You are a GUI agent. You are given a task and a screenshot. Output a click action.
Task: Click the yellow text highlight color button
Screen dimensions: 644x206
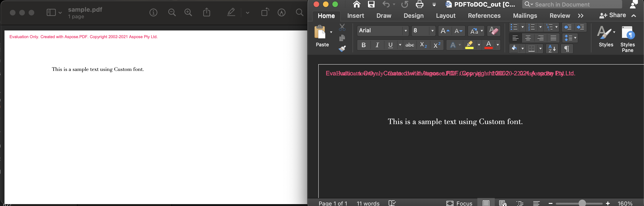point(469,45)
